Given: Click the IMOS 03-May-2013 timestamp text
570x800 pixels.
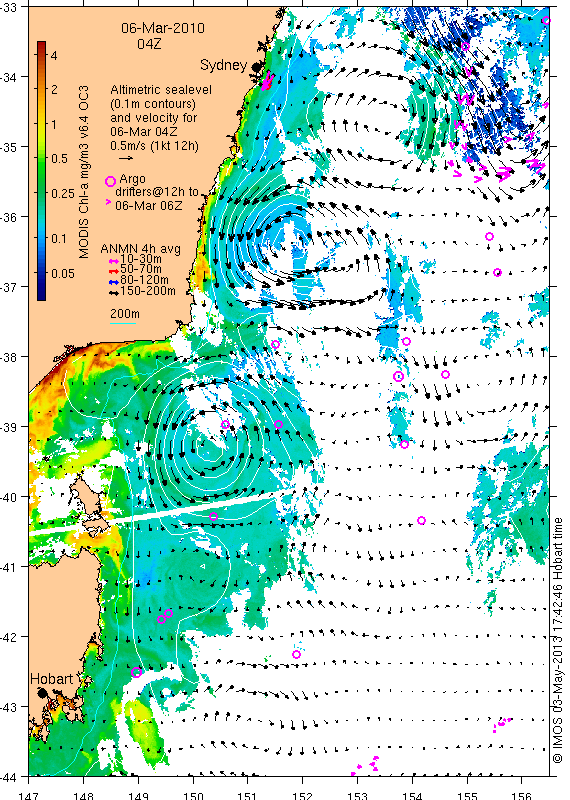Looking at the screenshot, I should coord(557,640).
